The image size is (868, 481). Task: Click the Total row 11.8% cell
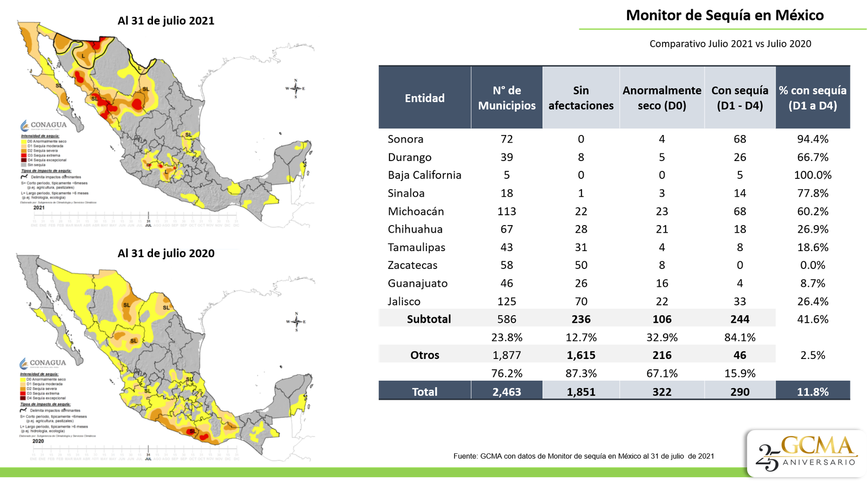[813, 392]
